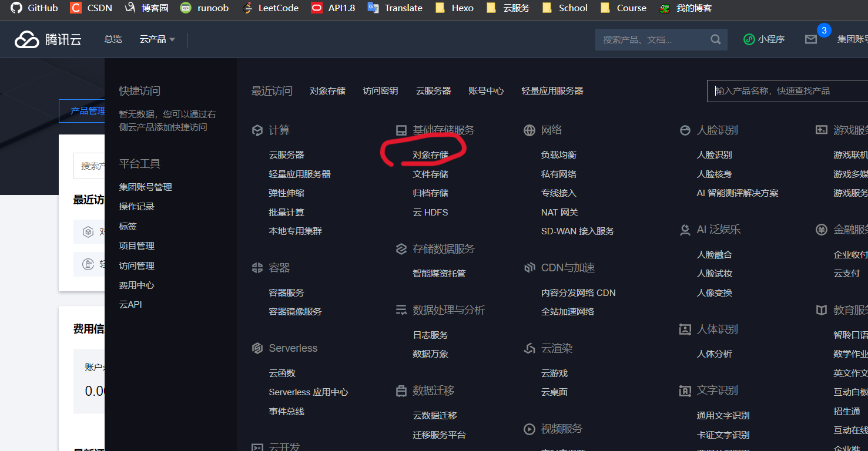The image size is (868, 451).
Task: Open recently visited 账号中心
Action: click(486, 91)
